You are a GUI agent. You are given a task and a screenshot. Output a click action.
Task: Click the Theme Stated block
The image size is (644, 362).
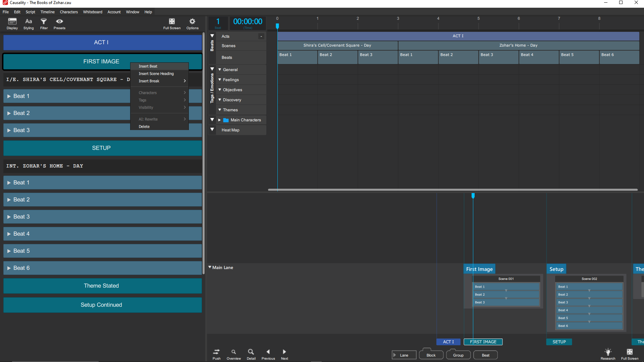101,286
